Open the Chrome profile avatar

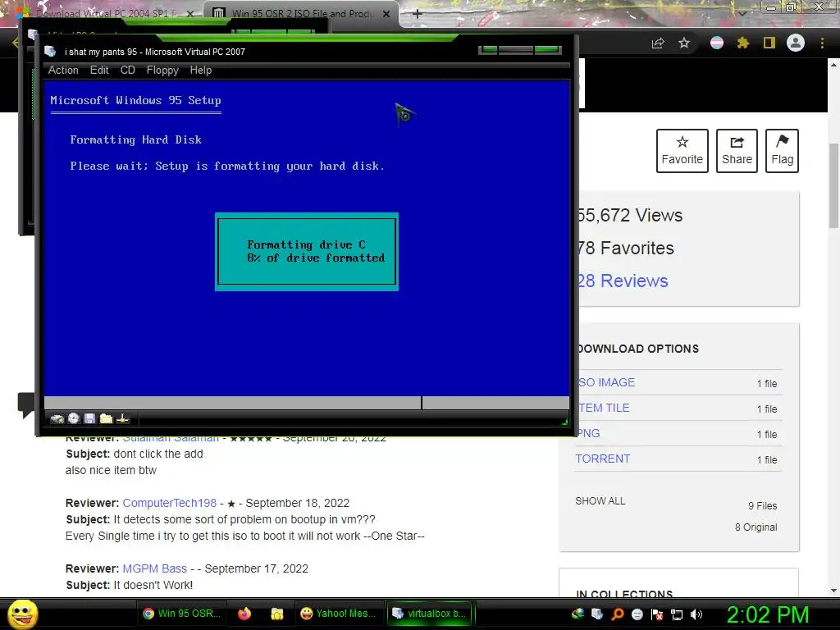pos(796,43)
